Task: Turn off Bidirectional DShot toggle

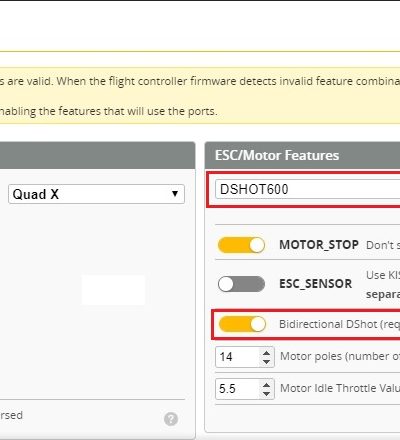Action: [x=242, y=324]
